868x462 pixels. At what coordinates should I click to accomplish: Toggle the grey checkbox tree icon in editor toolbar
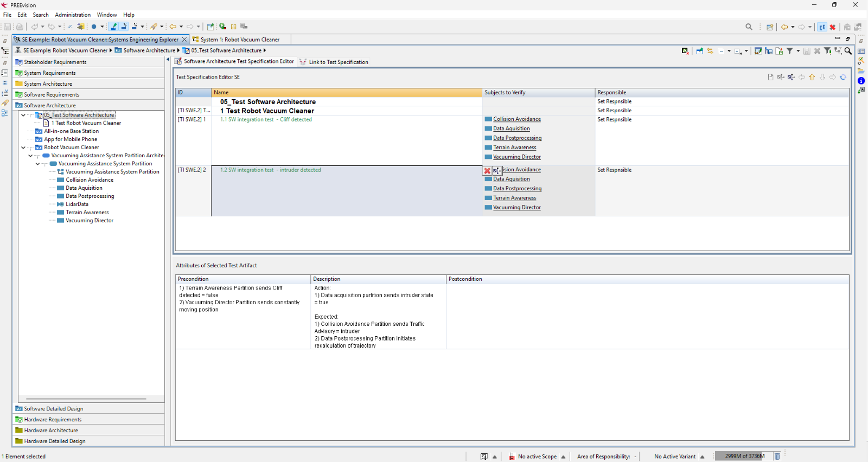point(781,77)
